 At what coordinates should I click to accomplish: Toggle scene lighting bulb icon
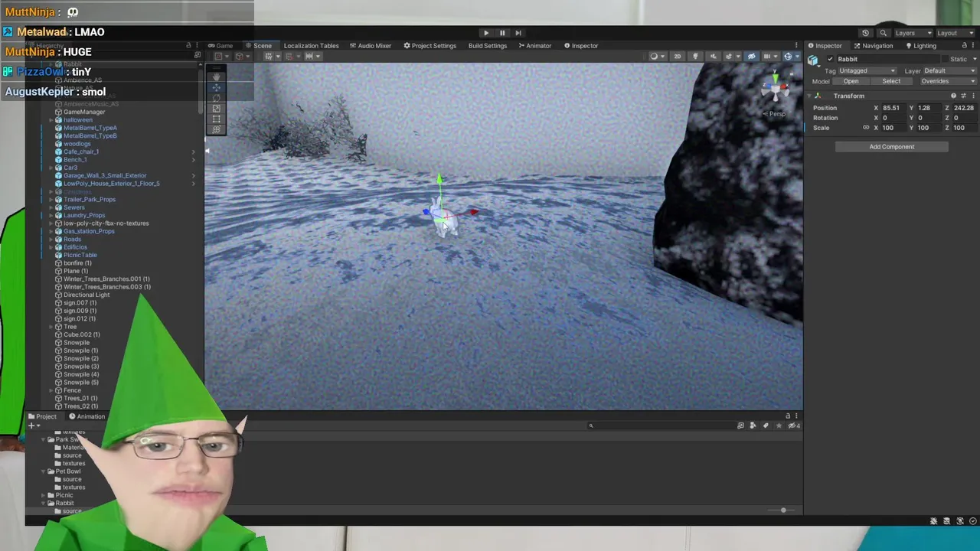click(x=695, y=56)
